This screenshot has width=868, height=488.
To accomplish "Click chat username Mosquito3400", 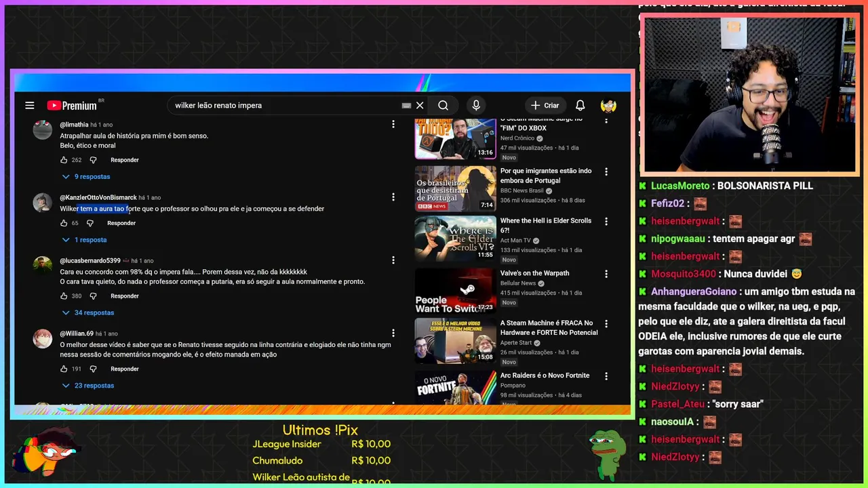I will click(x=684, y=274).
